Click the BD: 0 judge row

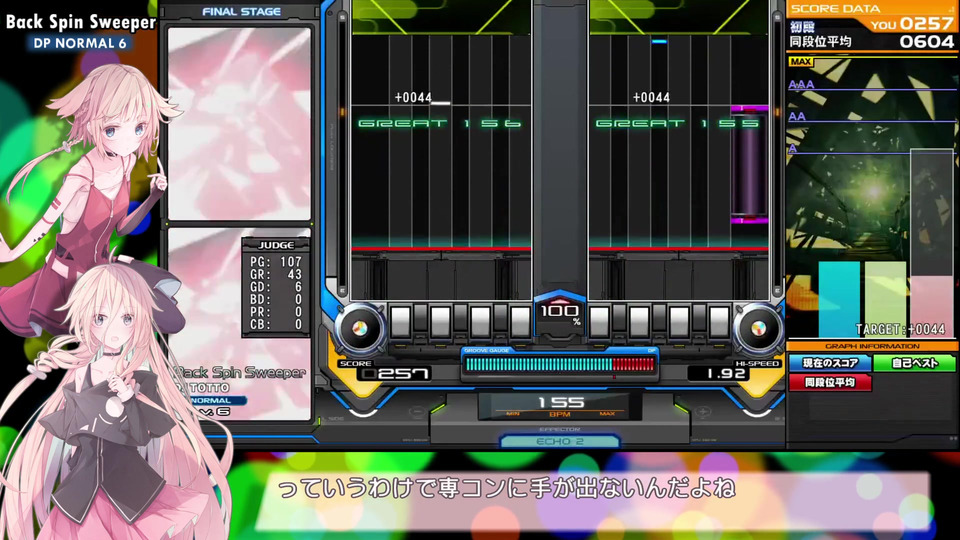(x=276, y=299)
